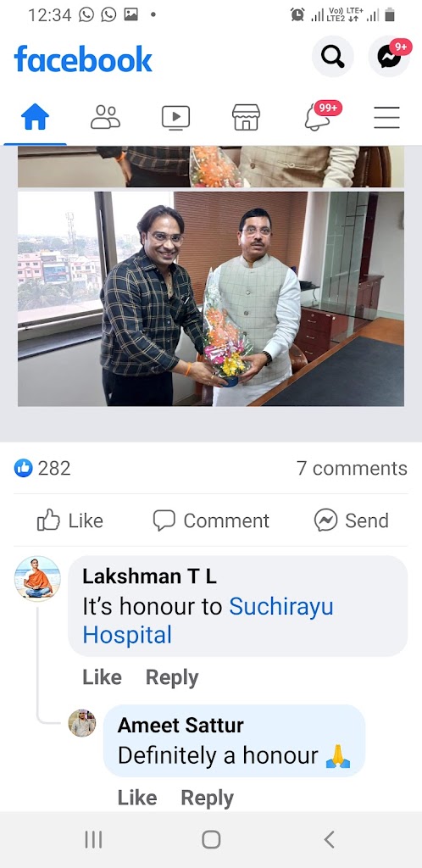Tap Android back navigation button
Screen dimensions: 422x868
[x=329, y=840]
